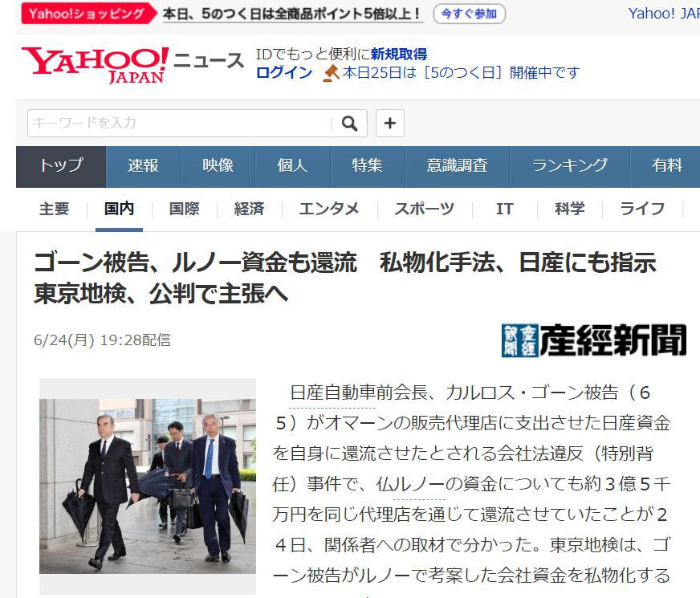
Task: Select the 主要 category
Action: pyautogui.click(x=54, y=209)
